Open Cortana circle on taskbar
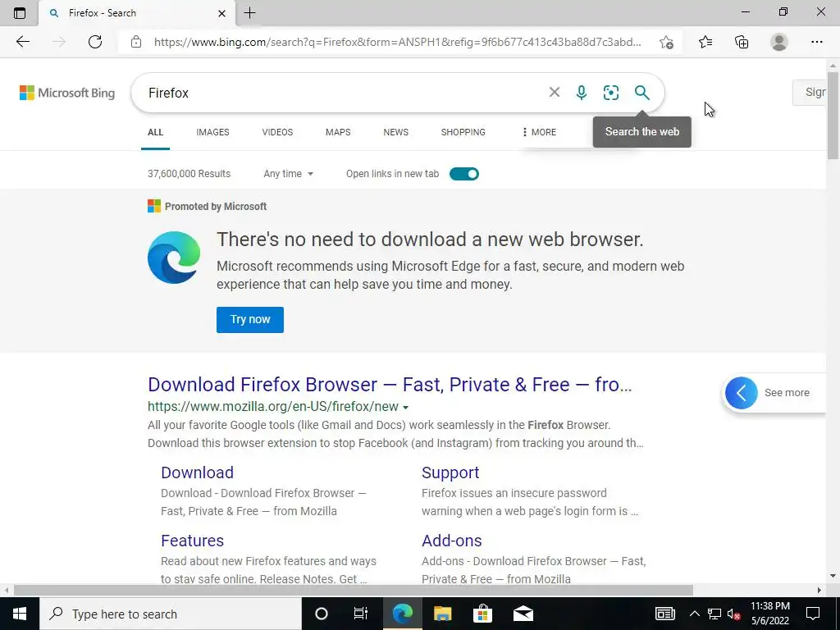The image size is (840, 630). coord(322,614)
